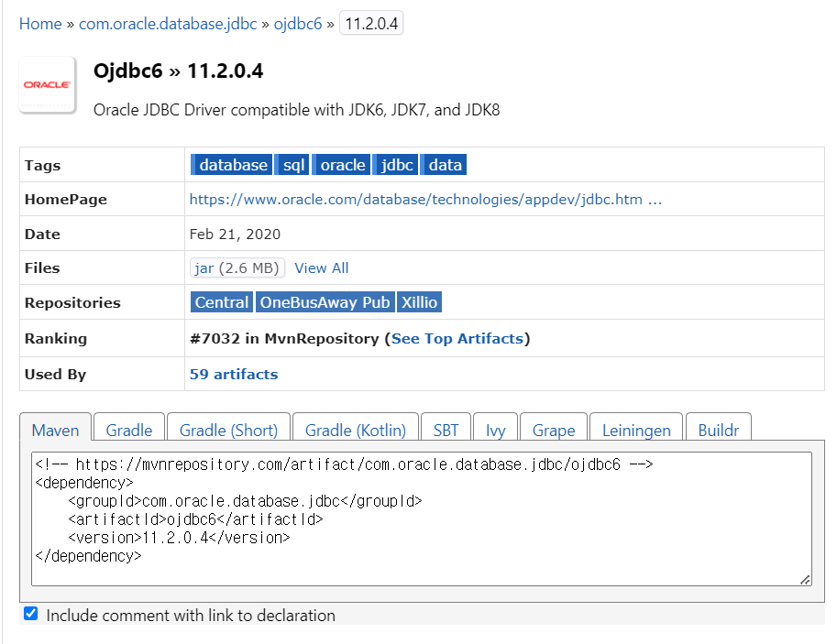The image size is (837, 644).
Task: Click the Files row label
Action: click(x=42, y=267)
